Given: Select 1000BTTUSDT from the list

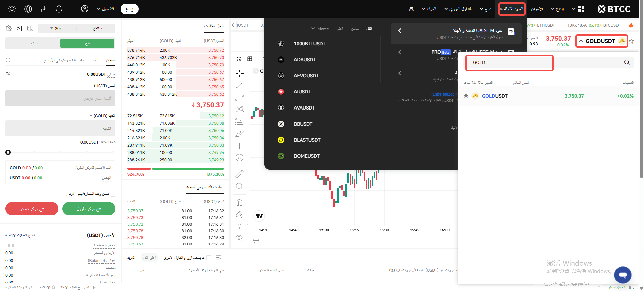Looking at the screenshot, I should coord(309,44).
